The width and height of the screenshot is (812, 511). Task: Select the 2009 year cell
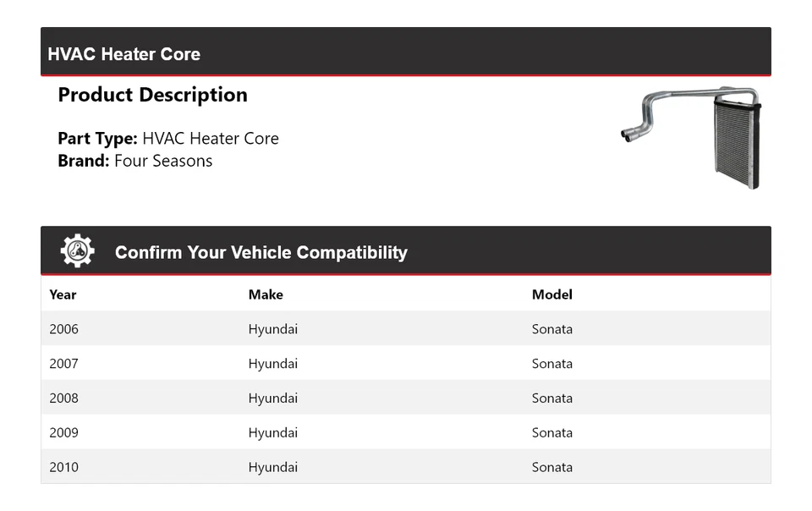tap(63, 432)
